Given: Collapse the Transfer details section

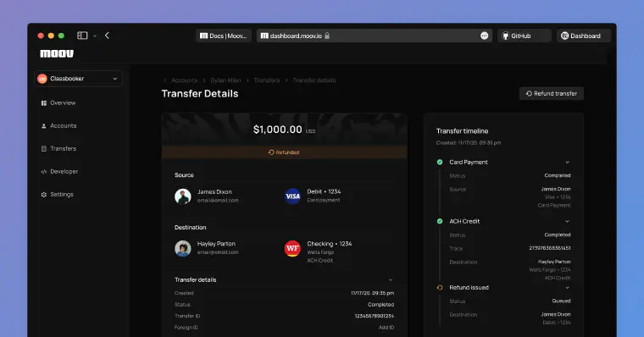Looking at the screenshot, I should pyautogui.click(x=391, y=280).
